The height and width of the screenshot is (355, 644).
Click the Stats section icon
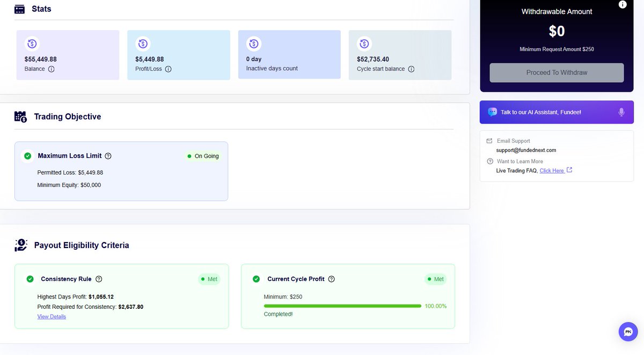(x=19, y=9)
